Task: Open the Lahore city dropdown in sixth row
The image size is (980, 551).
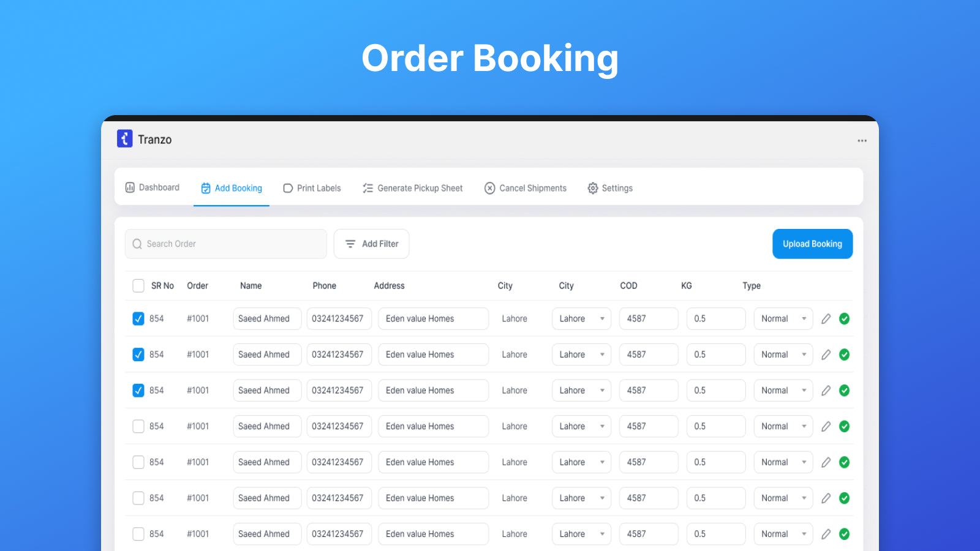Action: pos(581,498)
